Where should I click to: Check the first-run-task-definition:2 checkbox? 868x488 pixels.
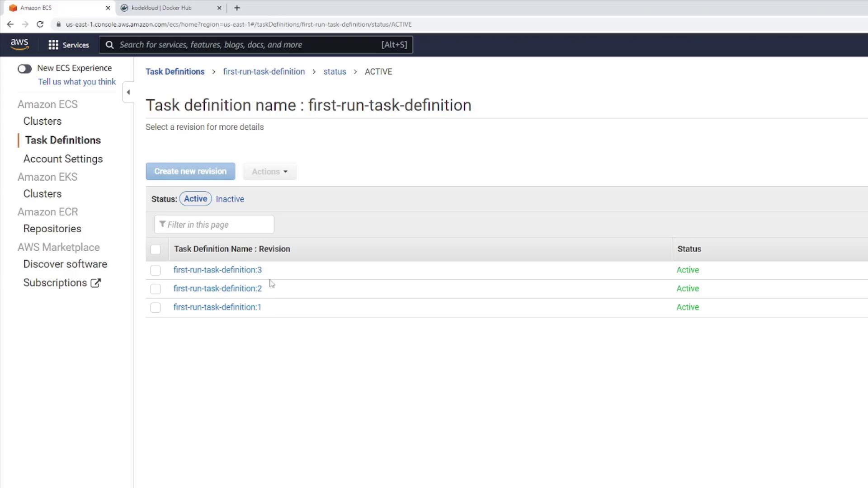(156, 289)
